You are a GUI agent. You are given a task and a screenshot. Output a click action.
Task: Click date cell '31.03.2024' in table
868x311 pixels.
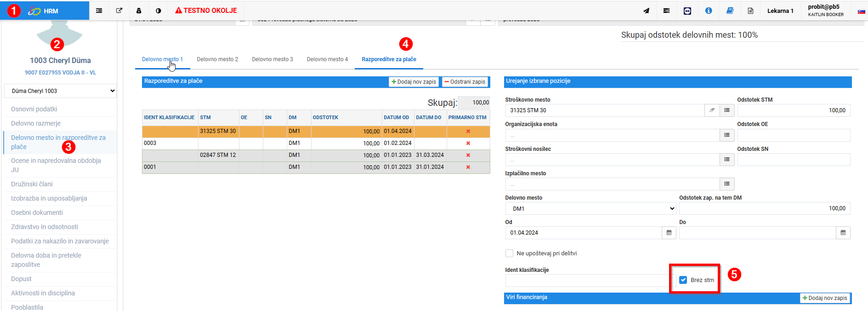point(430,155)
